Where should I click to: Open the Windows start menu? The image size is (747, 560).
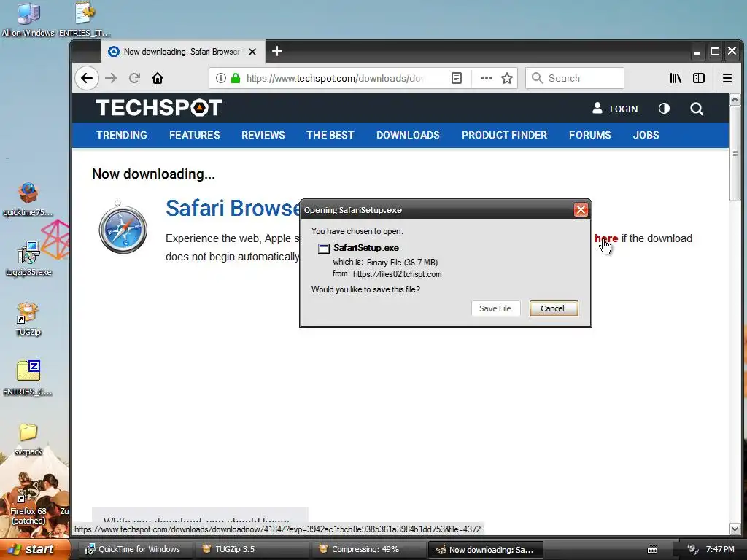(x=36, y=549)
